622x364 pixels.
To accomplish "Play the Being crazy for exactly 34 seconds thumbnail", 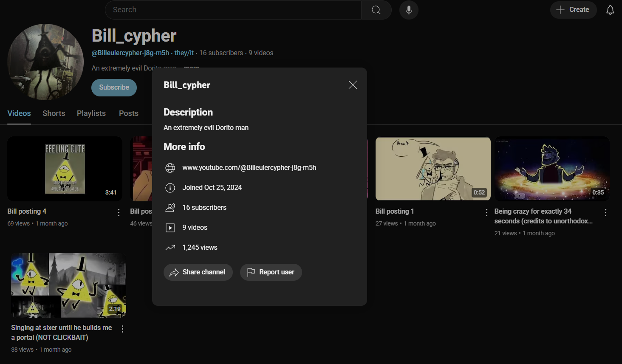I will click(552, 169).
